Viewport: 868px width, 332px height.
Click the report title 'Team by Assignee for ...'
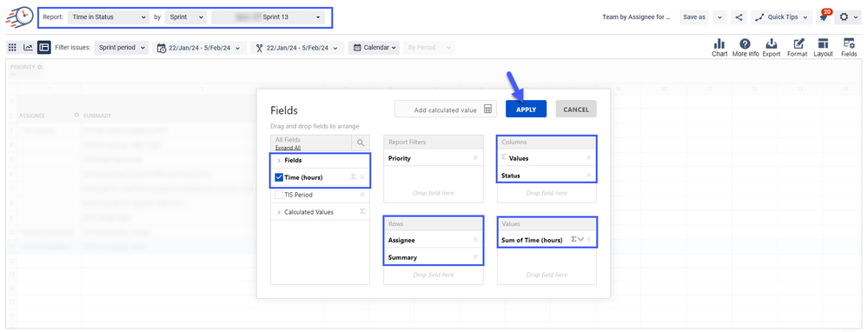click(636, 17)
